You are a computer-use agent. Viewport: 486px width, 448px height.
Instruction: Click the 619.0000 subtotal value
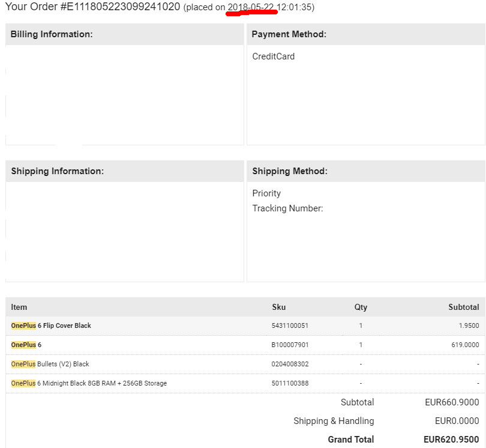(465, 345)
